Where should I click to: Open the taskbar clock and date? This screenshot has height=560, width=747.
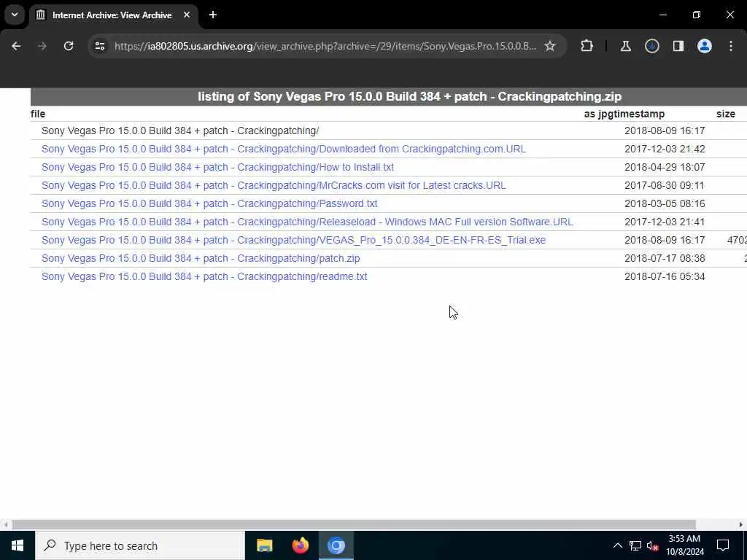coord(684,545)
